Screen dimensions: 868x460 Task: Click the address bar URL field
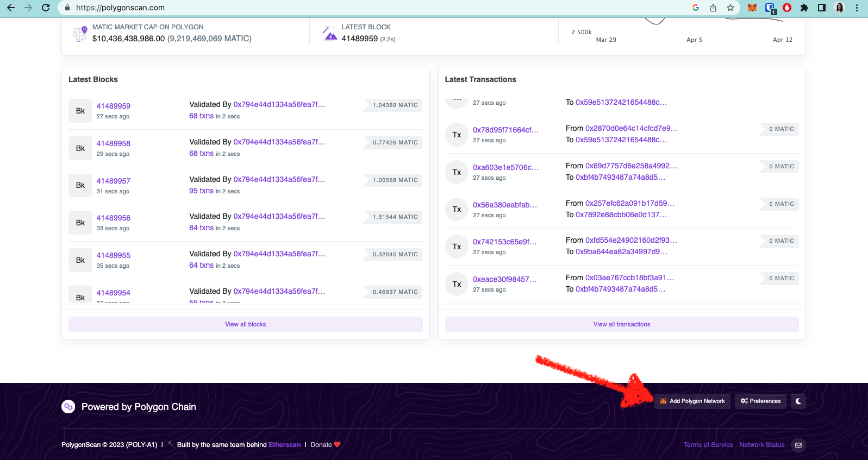375,8
